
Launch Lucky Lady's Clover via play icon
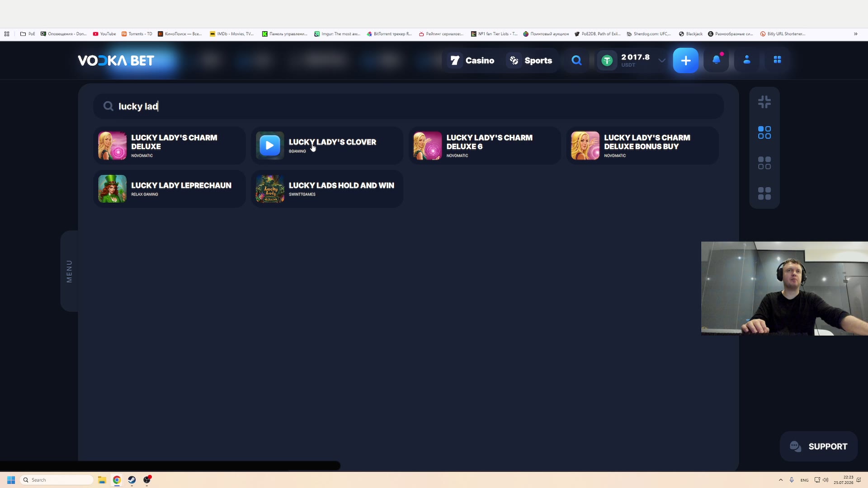(x=270, y=145)
